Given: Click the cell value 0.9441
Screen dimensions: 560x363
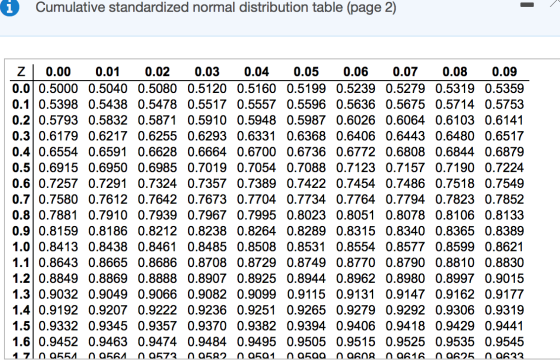Looking at the screenshot, I should tap(504, 326).
